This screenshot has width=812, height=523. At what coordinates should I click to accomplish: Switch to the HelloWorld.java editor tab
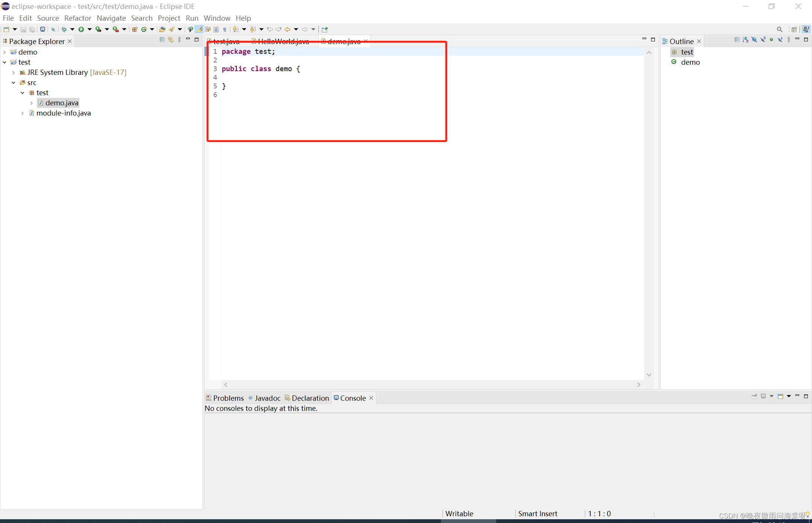coord(283,41)
